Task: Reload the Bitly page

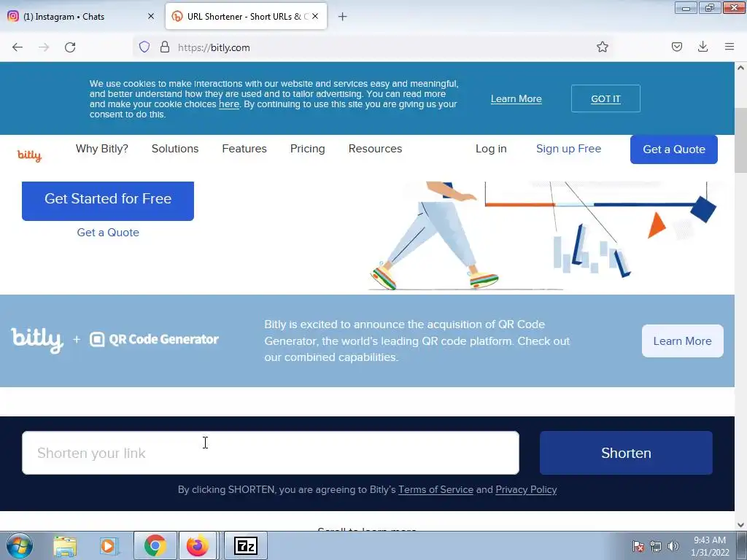Action: click(x=70, y=47)
